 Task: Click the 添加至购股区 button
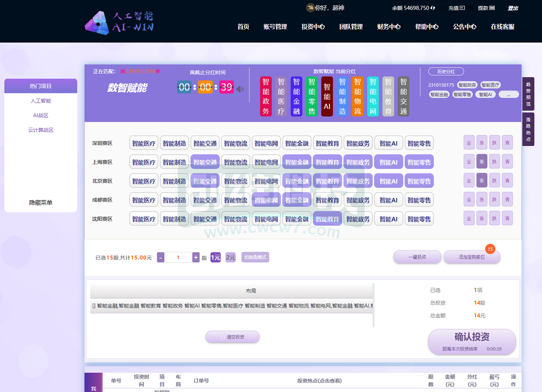472,257
